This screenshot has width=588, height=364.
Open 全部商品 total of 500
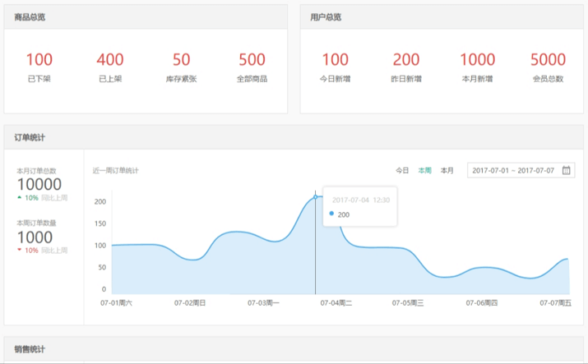tap(252, 59)
